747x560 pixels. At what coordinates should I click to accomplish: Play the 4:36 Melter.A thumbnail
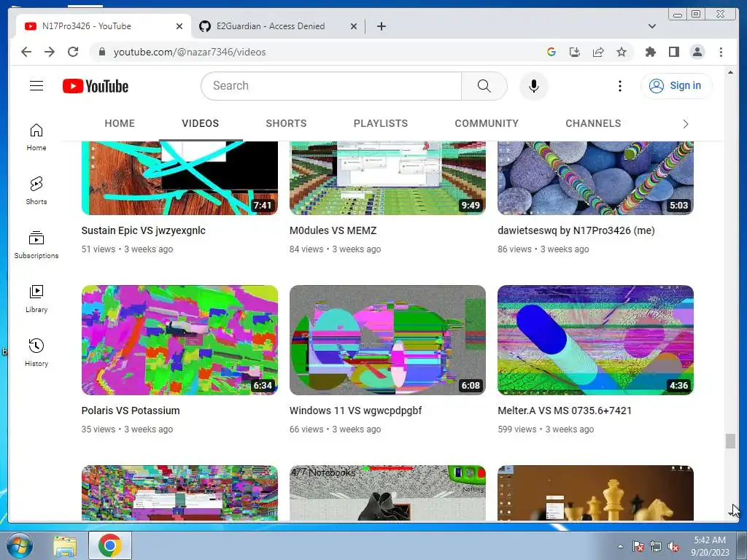click(x=595, y=340)
